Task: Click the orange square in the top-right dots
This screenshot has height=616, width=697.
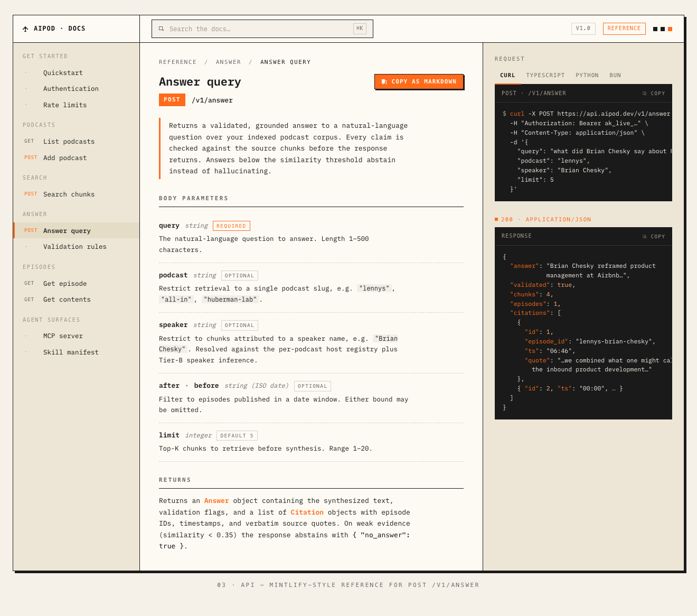Action: (670, 29)
